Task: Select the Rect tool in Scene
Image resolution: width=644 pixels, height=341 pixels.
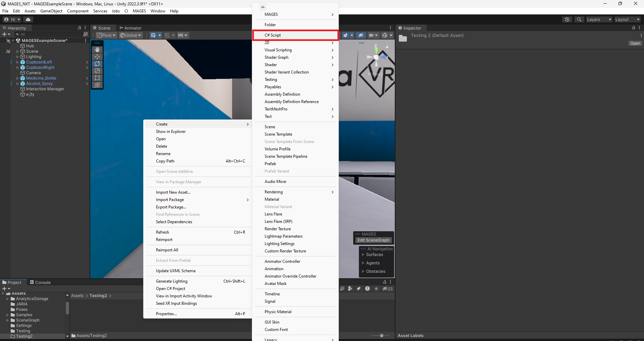Action: pyautogui.click(x=97, y=78)
